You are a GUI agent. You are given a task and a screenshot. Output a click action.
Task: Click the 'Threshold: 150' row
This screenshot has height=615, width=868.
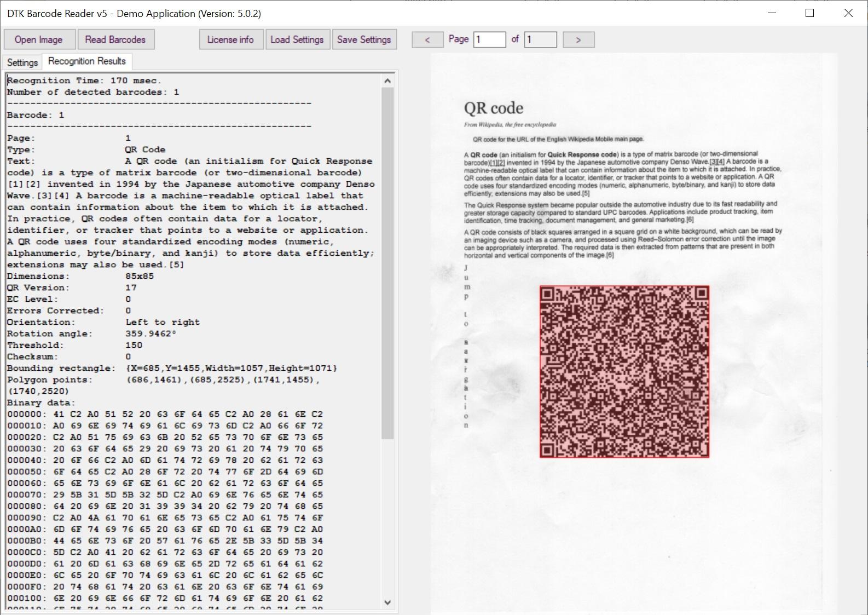pyautogui.click(x=74, y=345)
